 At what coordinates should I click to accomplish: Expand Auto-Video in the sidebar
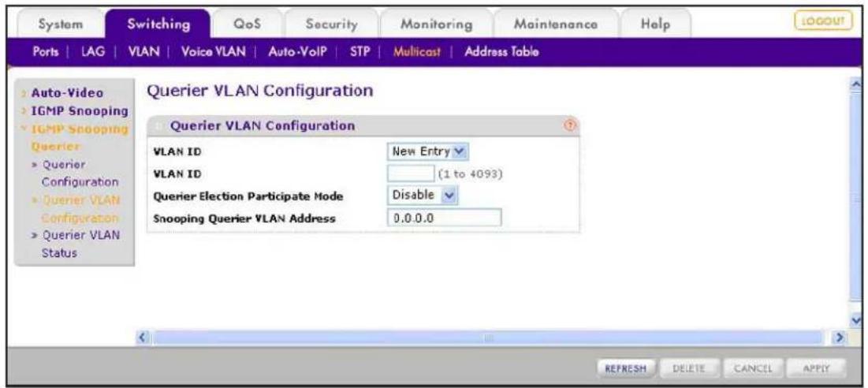[66, 93]
